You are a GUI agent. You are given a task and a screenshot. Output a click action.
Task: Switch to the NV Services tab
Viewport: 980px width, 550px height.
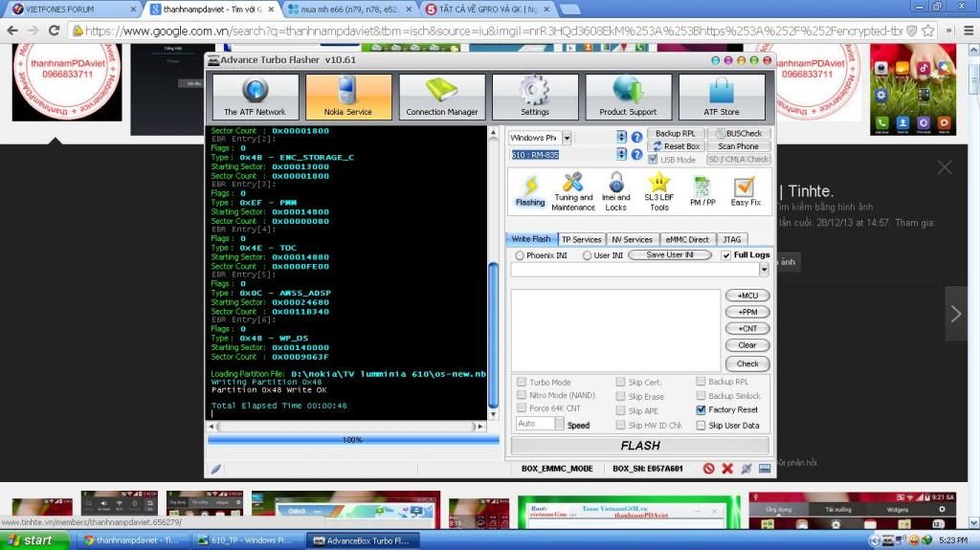pos(632,239)
